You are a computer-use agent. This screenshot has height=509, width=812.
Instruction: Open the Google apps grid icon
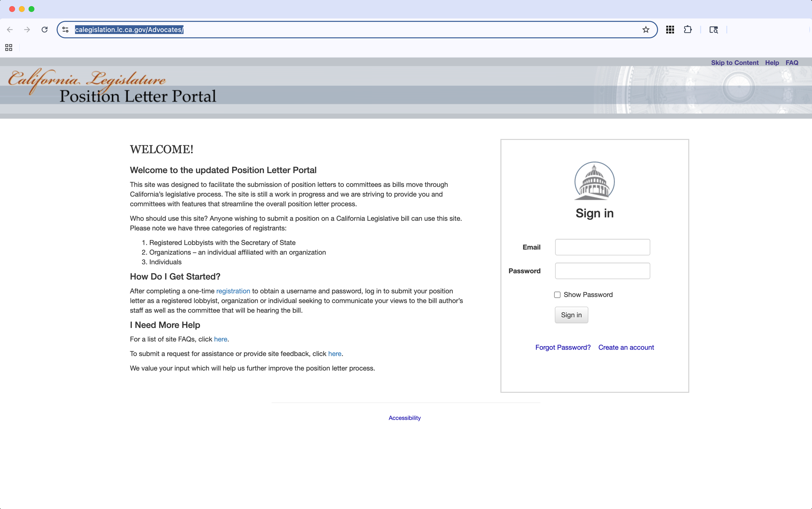[x=669, y=30]
